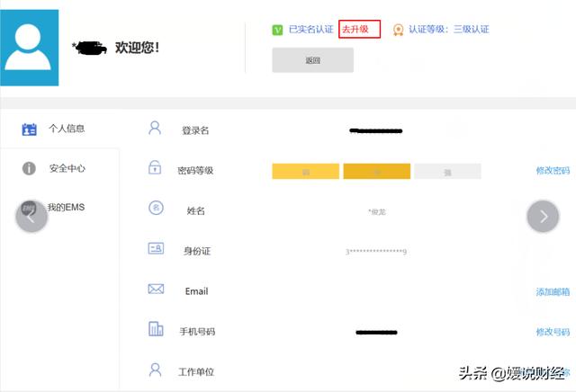Click the 密码等级 lock icon
This screenshot has height=392, width=576.
point(155,168)
